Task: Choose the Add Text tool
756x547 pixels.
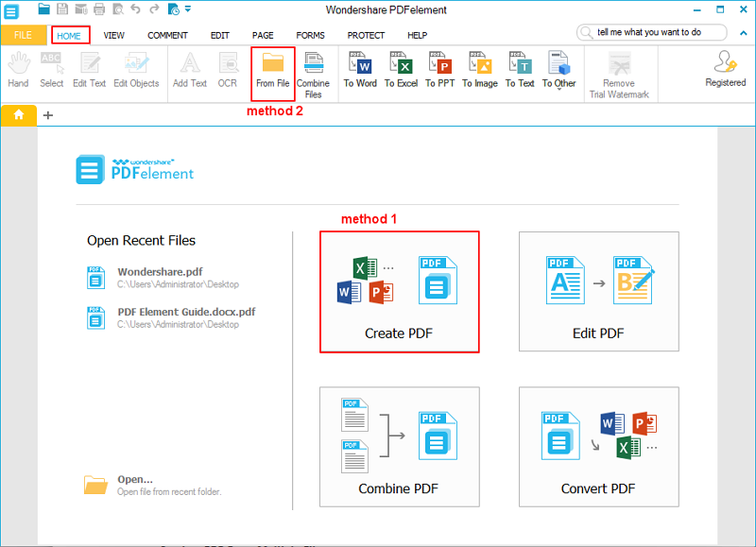Action: point(190,70)
